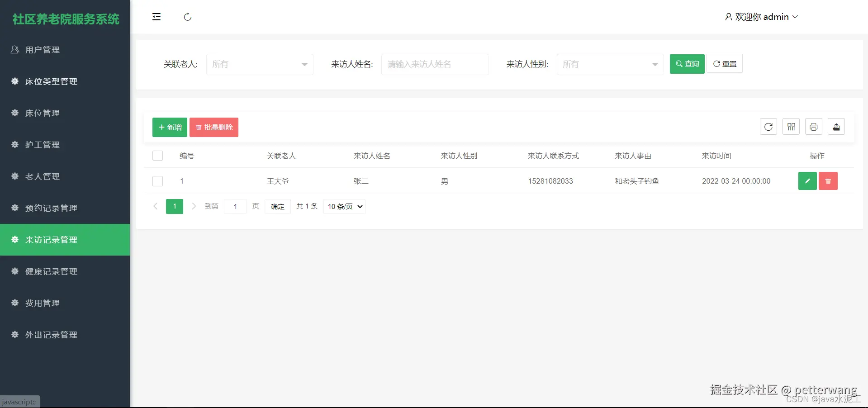The height and width of the screenshot is (408, 868).
Task: Click the 共 1 条 total count text
Action: tap(307, 206)
